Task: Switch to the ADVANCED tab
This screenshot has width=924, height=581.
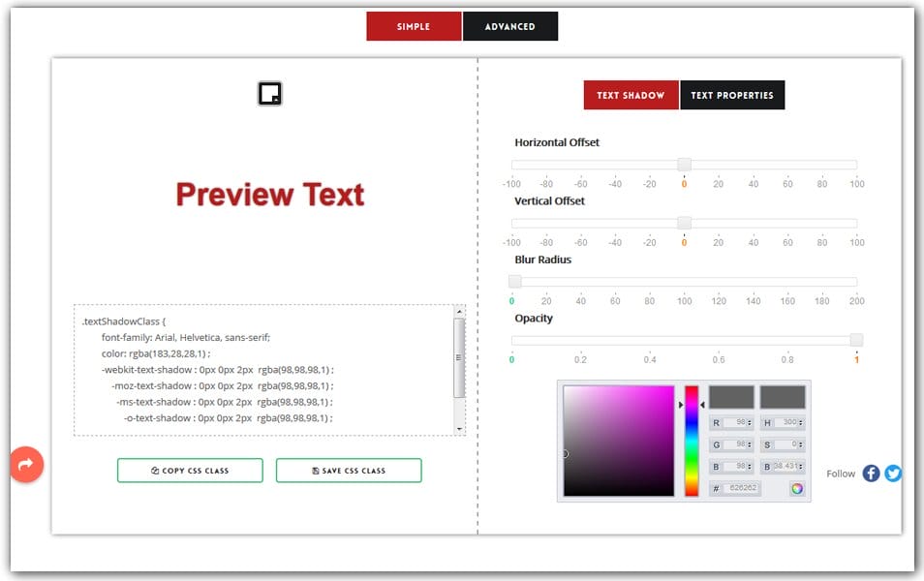Action: [x=510, y=26]
